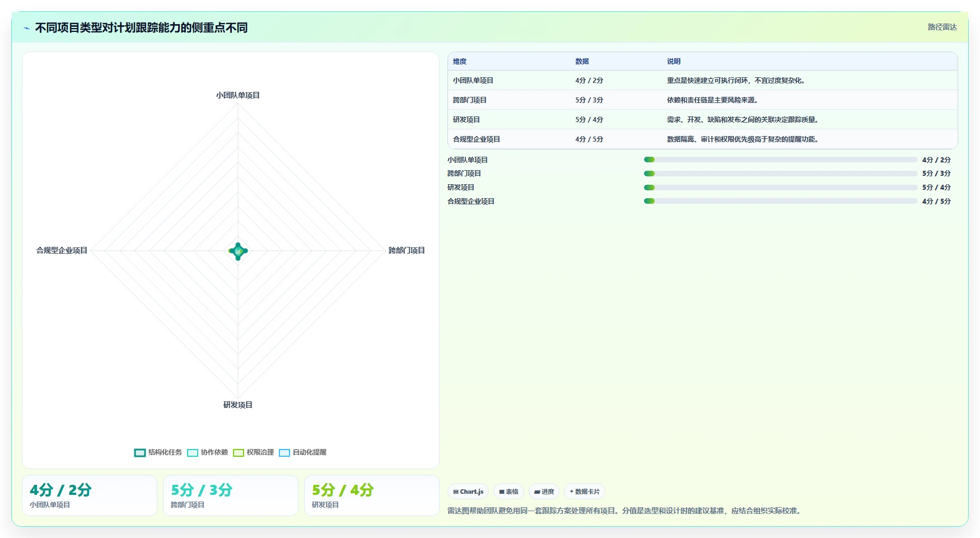
Task: Click the 数据卡片 tag chip
Action: (x=585, y=492)
